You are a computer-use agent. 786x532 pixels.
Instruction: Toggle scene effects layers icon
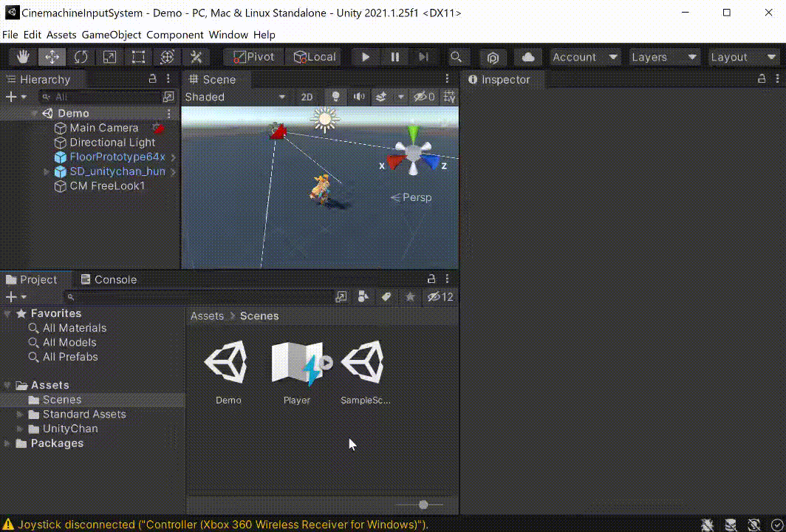tap(381, 98)
